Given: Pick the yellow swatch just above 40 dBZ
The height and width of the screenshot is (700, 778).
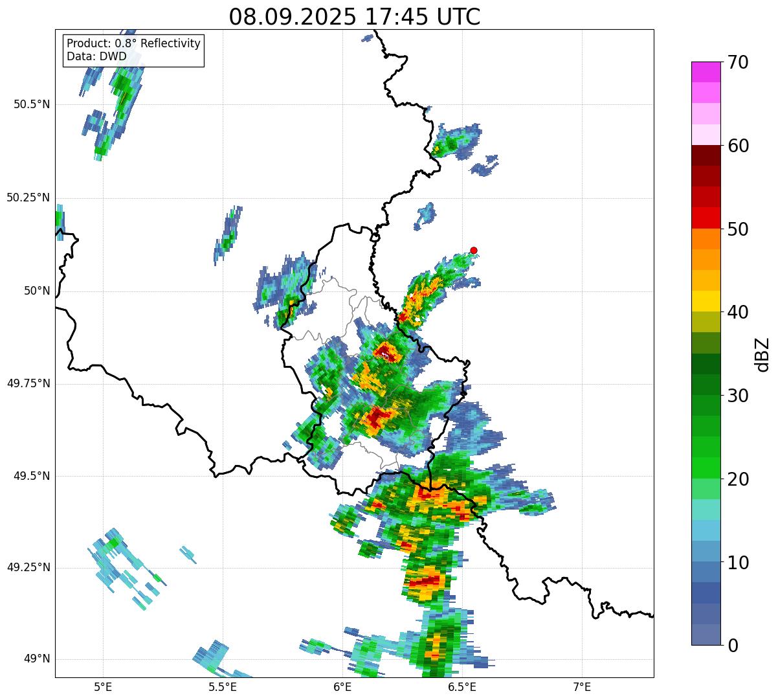Looking at the screenshot, I should [706, 301].
